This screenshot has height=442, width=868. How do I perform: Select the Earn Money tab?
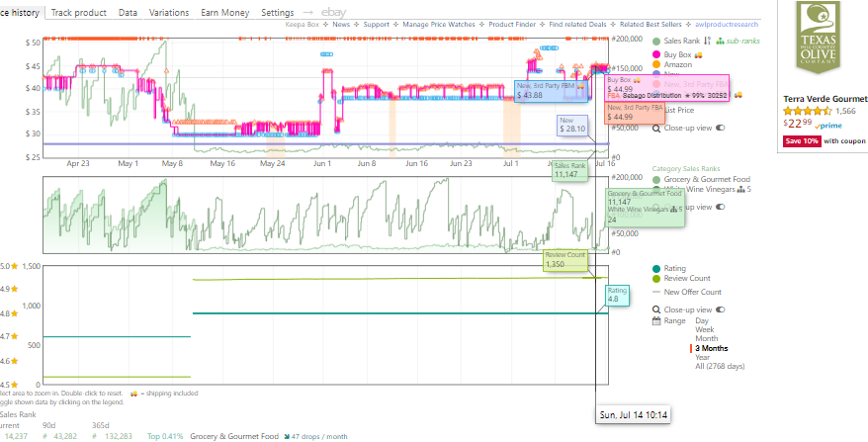click(225, 12)
